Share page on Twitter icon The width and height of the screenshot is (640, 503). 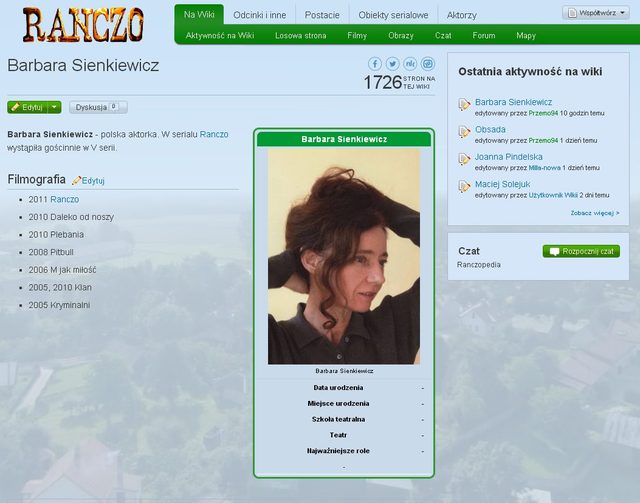(393, 64)
